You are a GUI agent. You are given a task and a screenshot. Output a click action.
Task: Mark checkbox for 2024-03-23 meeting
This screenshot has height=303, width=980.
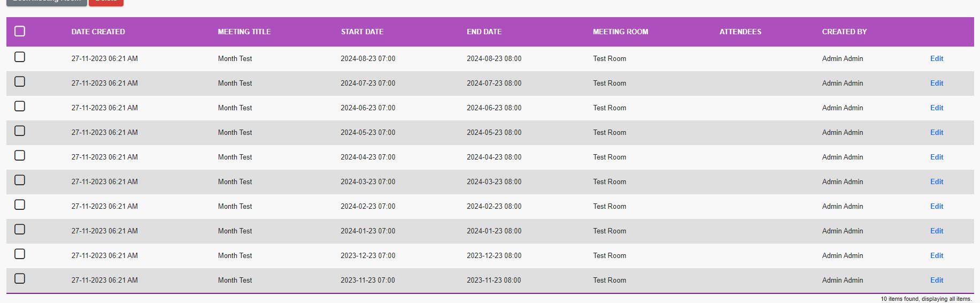tap(20, 180)
